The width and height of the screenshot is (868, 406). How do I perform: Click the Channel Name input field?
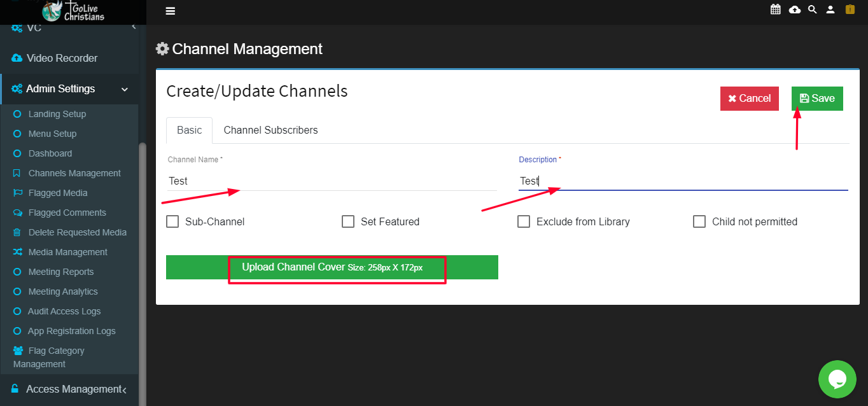(332, 181)
